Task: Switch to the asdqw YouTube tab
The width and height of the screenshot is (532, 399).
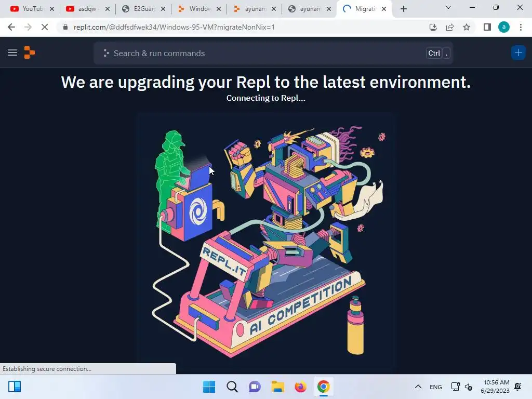Action: [83, 9]
